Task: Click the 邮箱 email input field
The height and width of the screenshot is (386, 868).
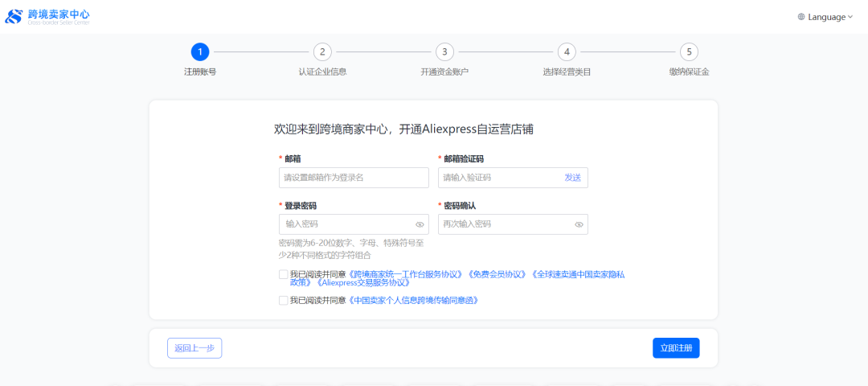Action: pyautogui.click(x=354, y=178)
